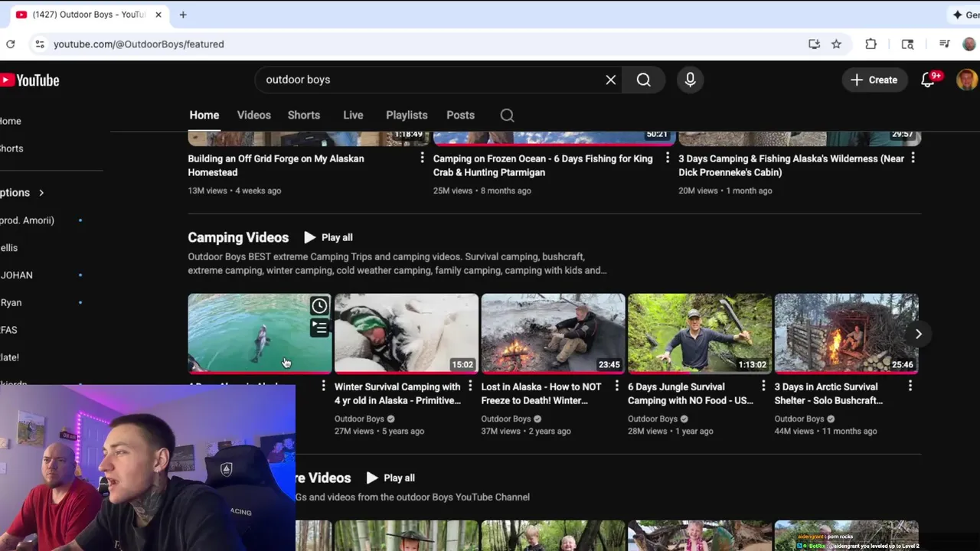View site information icon in address bar
This screenshot has height=551, width=980.
click(40, 44)
